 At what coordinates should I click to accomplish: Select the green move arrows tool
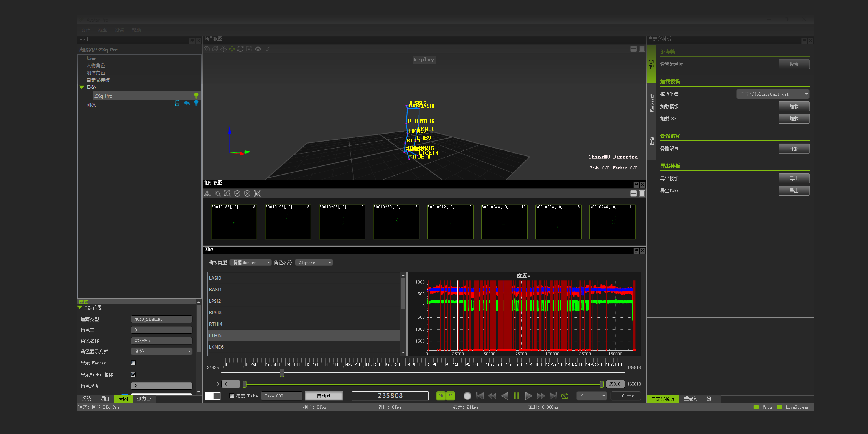pyautogui.click(x=232, y=49)
